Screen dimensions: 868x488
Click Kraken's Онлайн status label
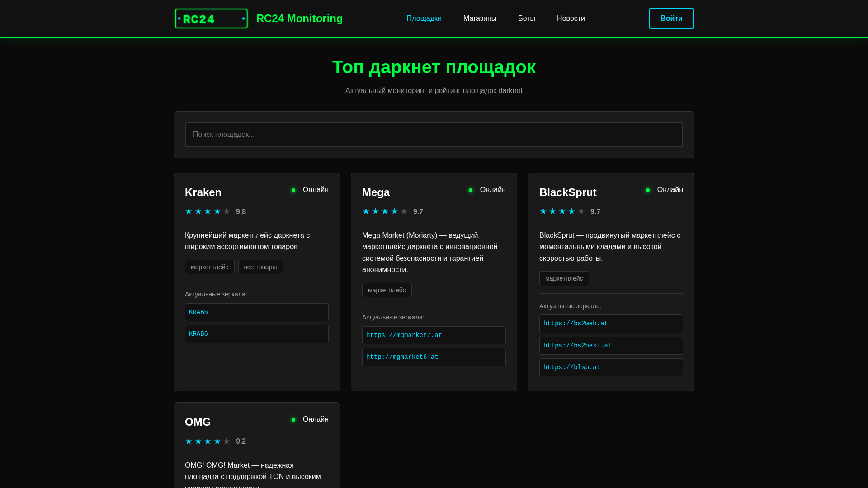[x=316, y=190]
